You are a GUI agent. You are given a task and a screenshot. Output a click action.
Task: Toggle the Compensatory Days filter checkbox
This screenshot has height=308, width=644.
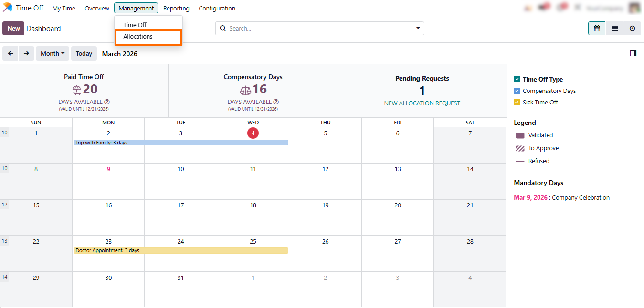click(517, 91)
